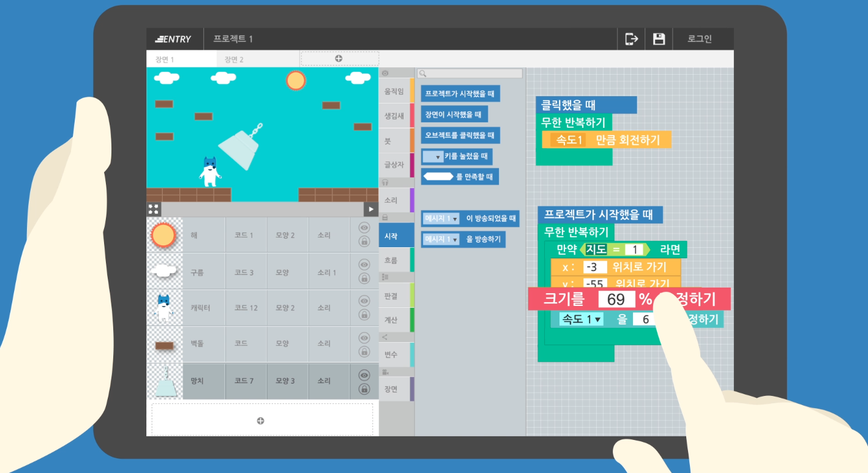
Task: Click the ENTRY logo
Action: (174, 39)
